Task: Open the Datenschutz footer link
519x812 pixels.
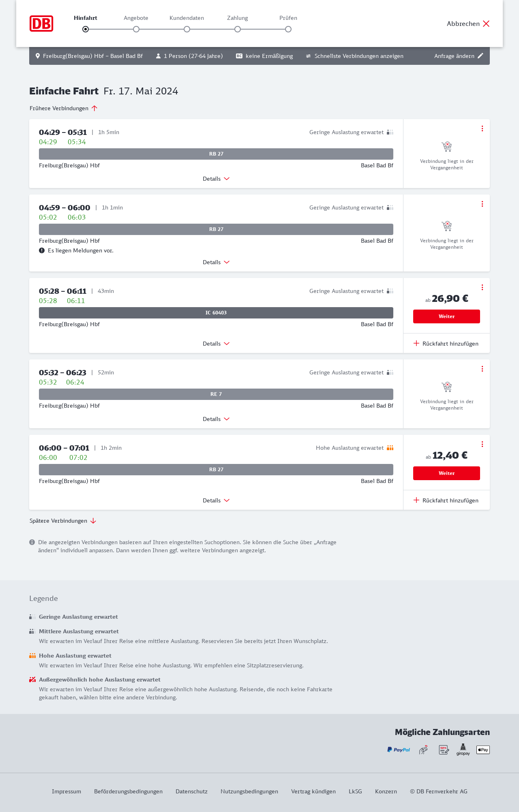Action: [x=191, y=791]
